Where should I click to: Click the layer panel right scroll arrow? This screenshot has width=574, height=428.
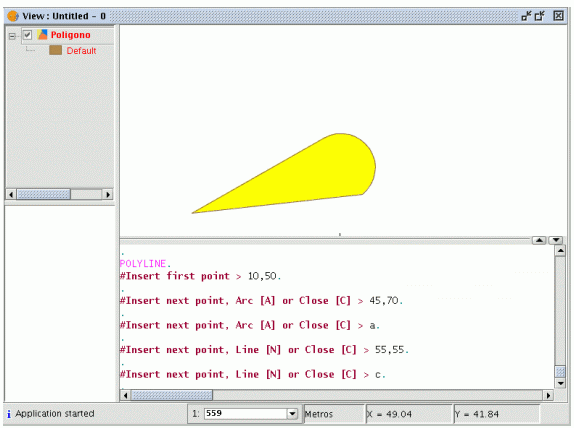point(108,194)
